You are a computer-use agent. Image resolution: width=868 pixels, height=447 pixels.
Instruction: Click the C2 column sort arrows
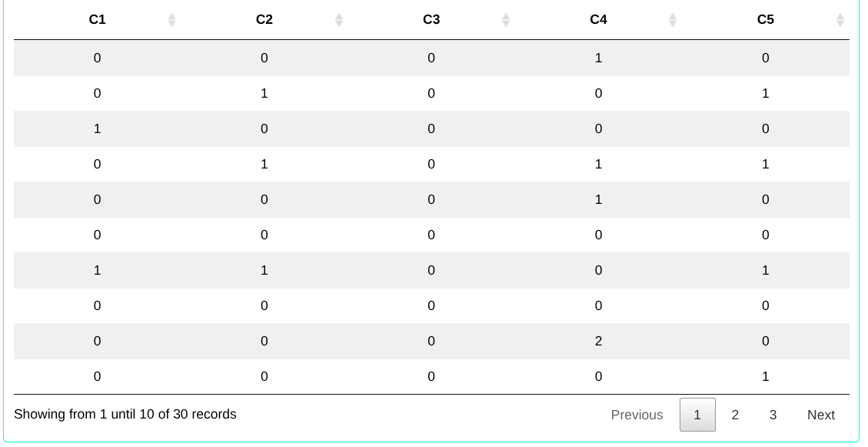[x=339, y=20]
